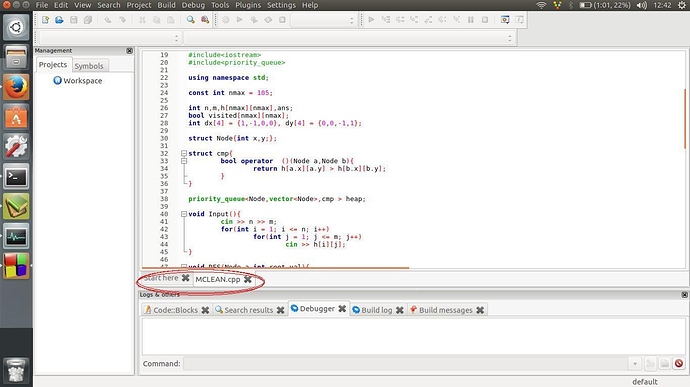Click the Break debugger pause icon
This screenshot has height=387, width=690.
pos(471,20)
